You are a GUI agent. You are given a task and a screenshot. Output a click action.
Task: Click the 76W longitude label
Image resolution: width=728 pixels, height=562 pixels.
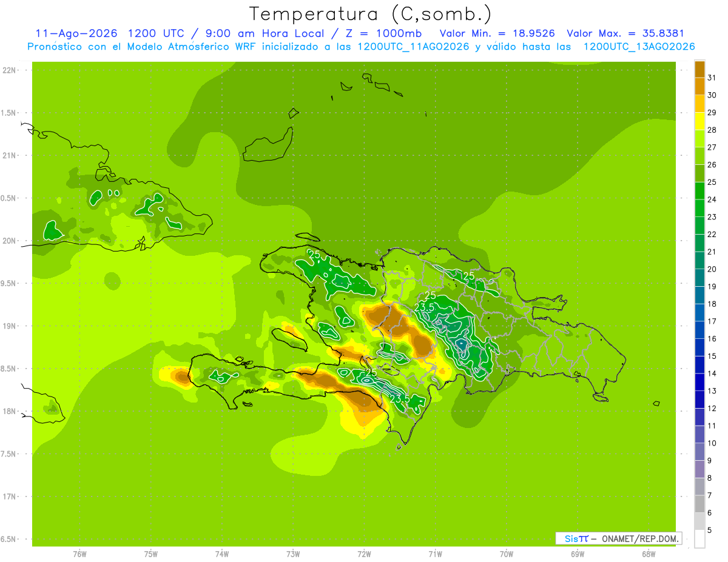tap(79, 554)
